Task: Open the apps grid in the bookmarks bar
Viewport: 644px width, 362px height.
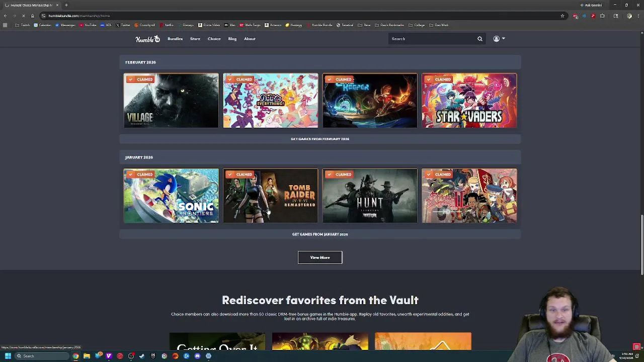Action: (5, 25)
